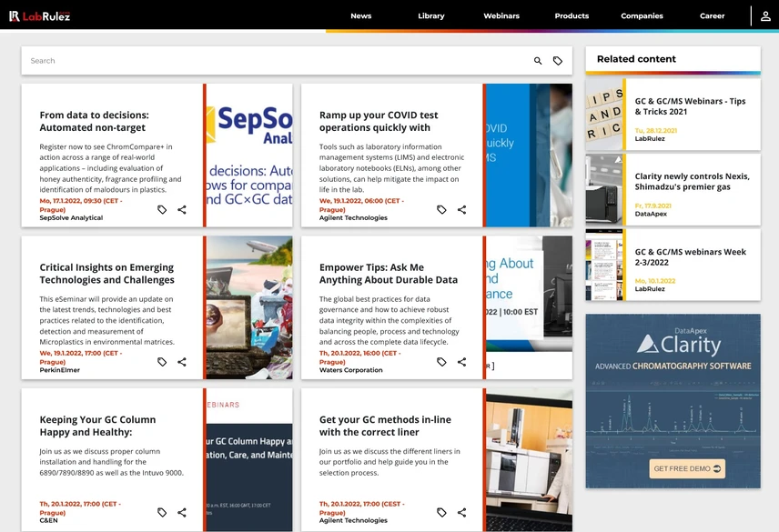
Task: Click 'DataApex' under Clarity Nexis article
Action: pyautogui.click(x=651, y=214)
